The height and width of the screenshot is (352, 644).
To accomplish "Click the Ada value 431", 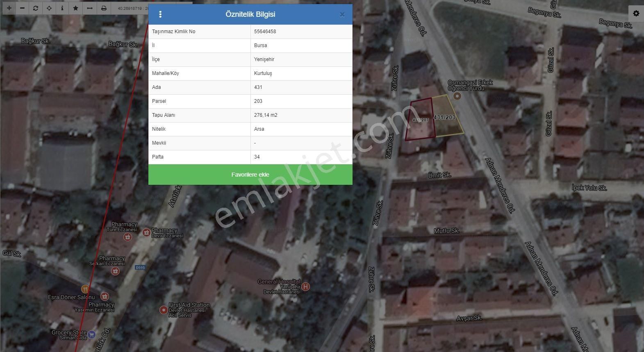I will point(258,87).
